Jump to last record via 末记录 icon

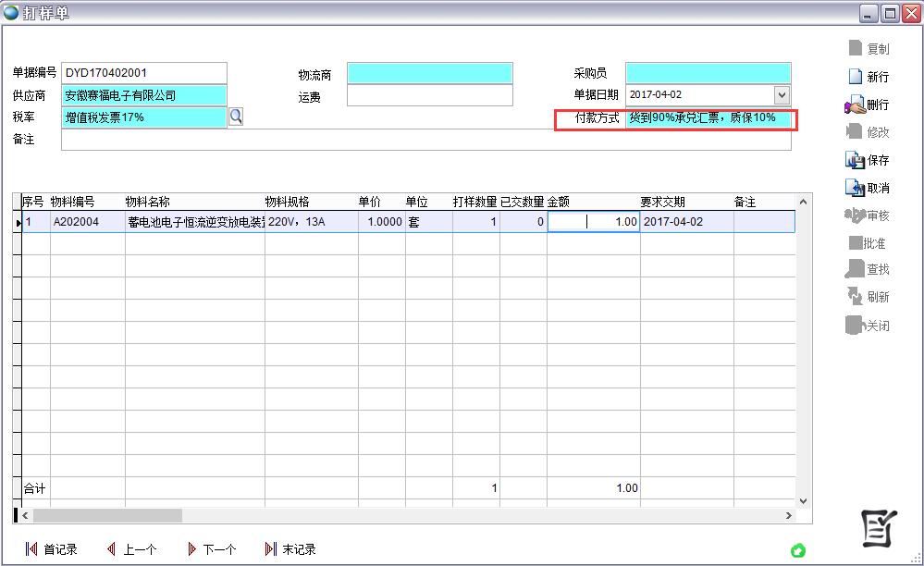pos(270,548)
